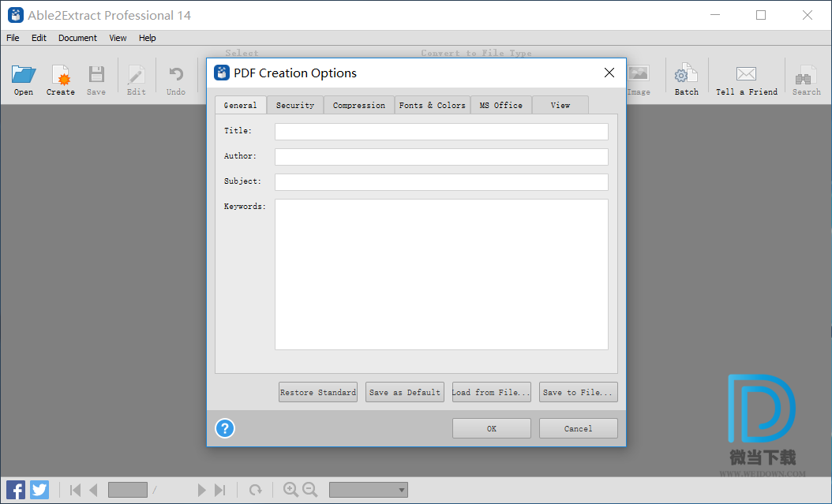Click the Facebook share icon
Image resolution: width=832 pixels, height=504 pixels.
16,490
